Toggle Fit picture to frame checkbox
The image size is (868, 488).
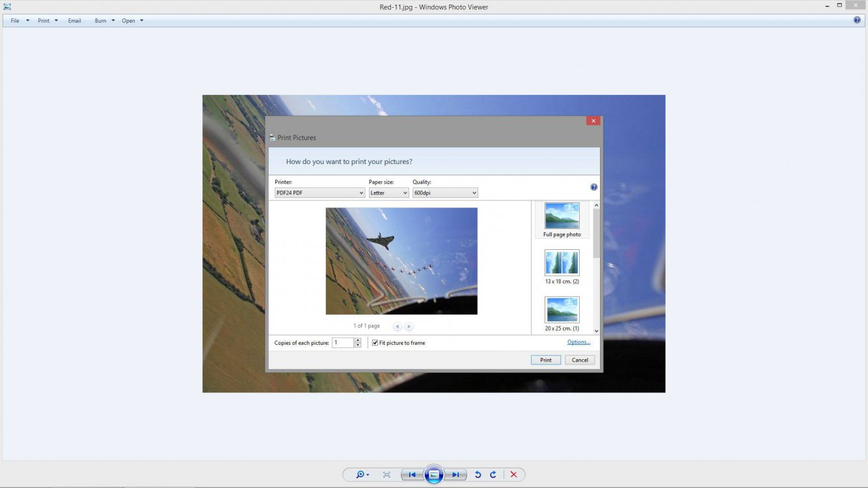pos(375,342)
